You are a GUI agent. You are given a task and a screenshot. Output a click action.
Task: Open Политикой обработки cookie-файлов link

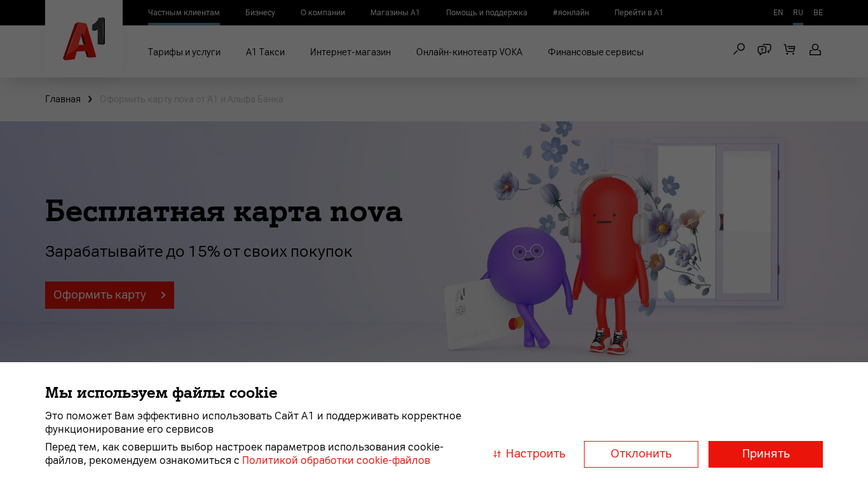[x=336, y=460]
